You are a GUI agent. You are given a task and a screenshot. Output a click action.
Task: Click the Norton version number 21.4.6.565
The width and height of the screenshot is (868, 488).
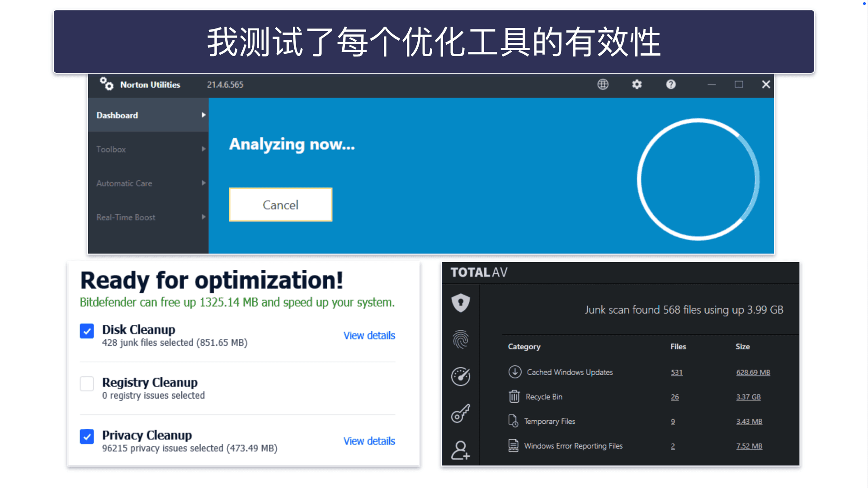pyautogui.click(x=225, y=84)
